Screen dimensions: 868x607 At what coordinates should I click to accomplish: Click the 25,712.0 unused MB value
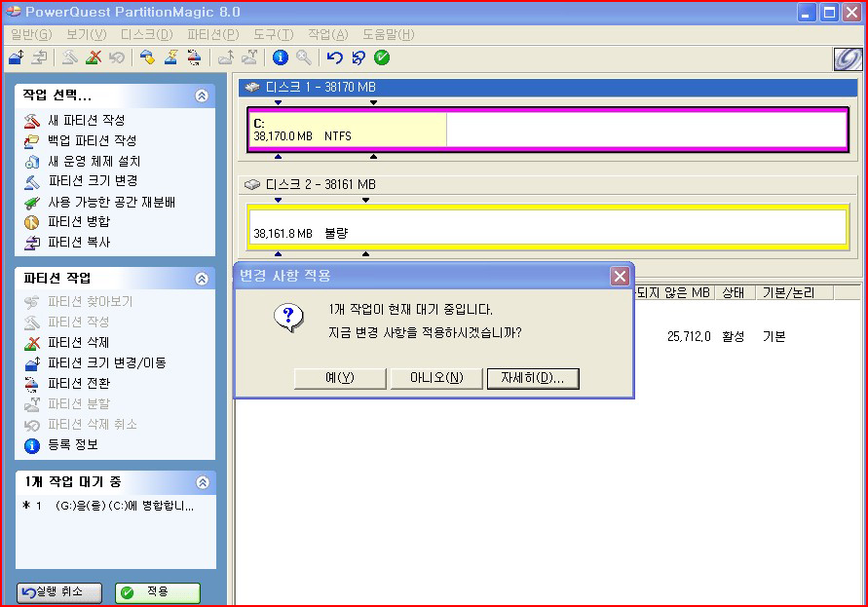click(689, 337)
